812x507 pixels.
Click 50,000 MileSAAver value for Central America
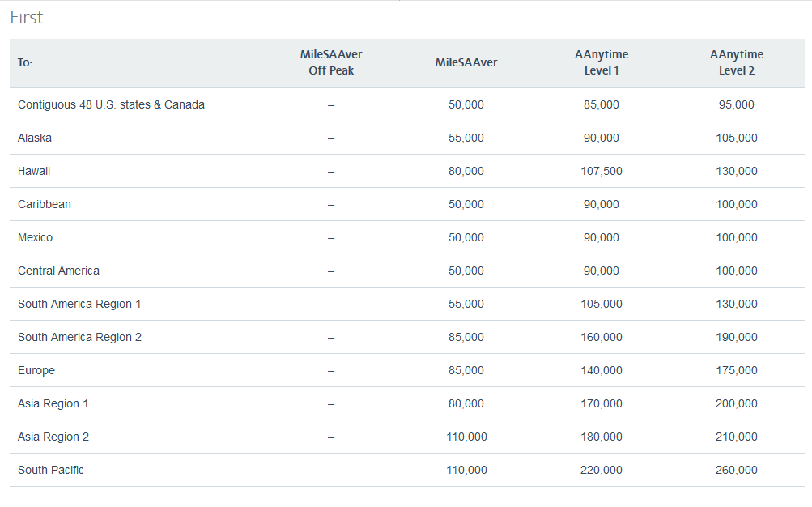[466, 271]
